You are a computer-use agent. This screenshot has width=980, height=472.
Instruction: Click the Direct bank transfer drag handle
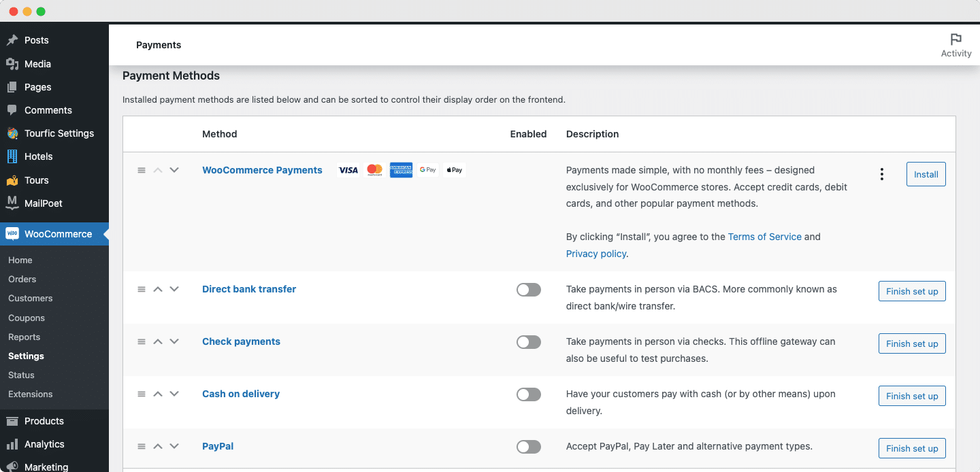coord(142,289)
